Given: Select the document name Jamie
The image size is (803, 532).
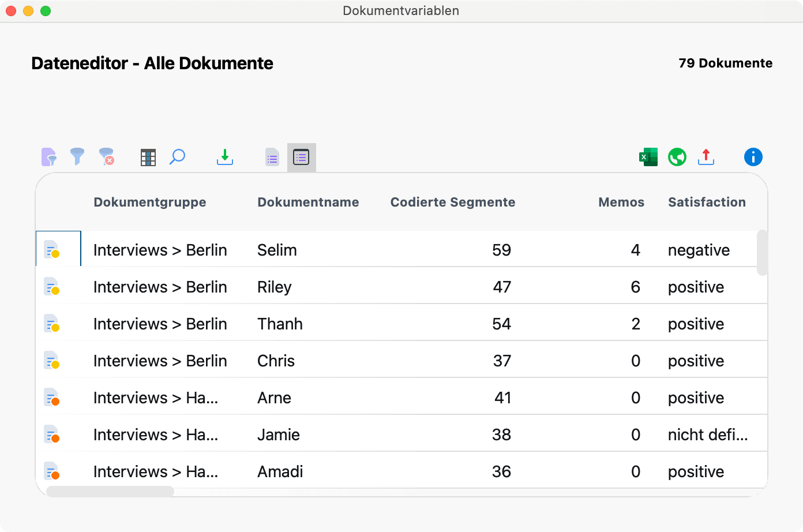Looking at the screenshot, I should (x=279, y=434).
